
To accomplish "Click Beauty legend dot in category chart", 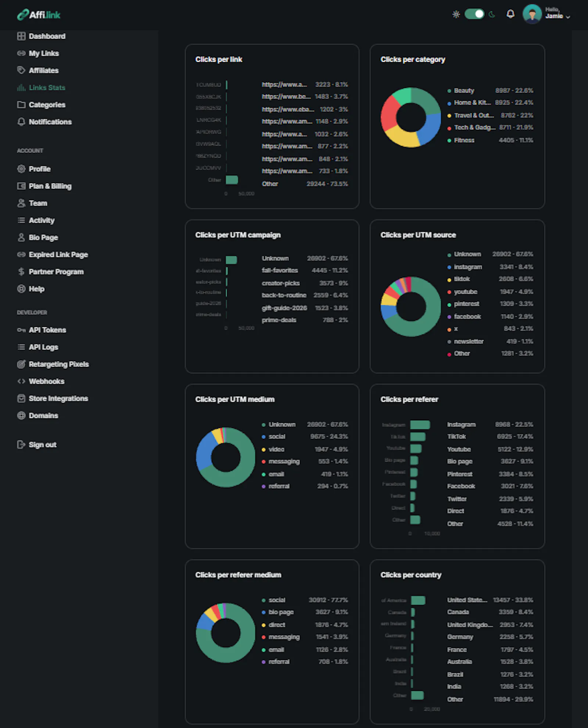I will tap(449, 91).
